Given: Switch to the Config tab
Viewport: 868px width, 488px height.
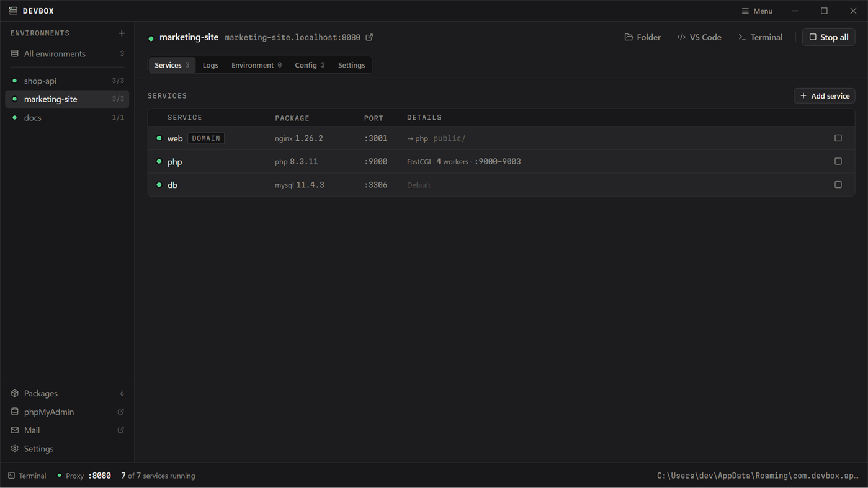Looking at the screenshot, I should pos(310,65).
